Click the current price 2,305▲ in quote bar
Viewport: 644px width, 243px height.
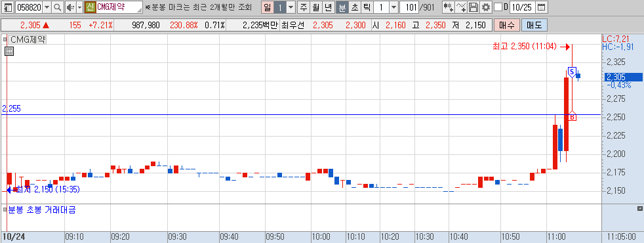[x=35, y=25]
